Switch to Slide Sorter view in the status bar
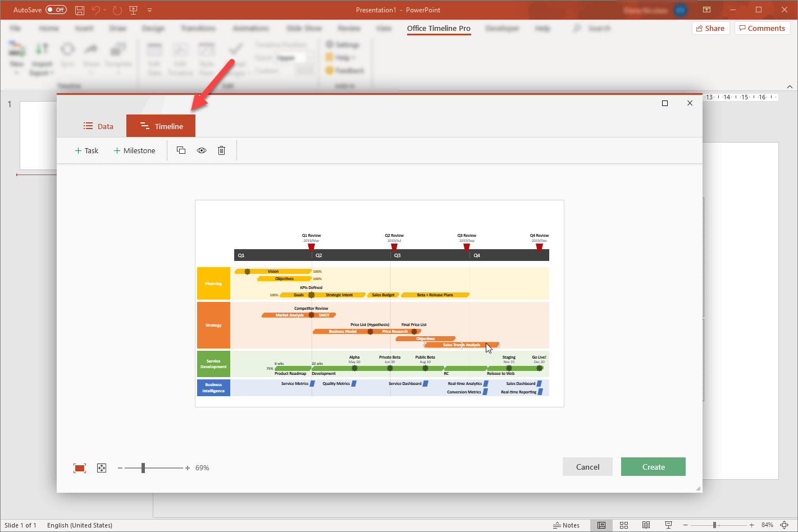This screenshot has height=532, width=798. coord(624,525)
